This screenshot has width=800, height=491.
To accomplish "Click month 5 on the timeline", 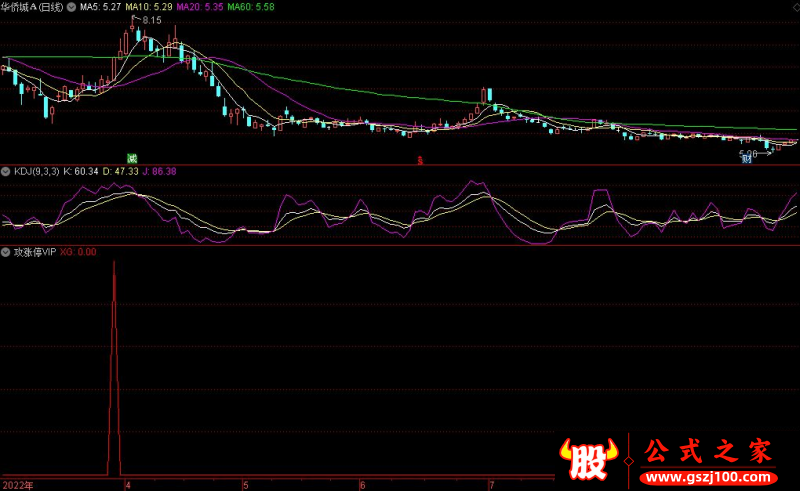I will pos(246,485).
